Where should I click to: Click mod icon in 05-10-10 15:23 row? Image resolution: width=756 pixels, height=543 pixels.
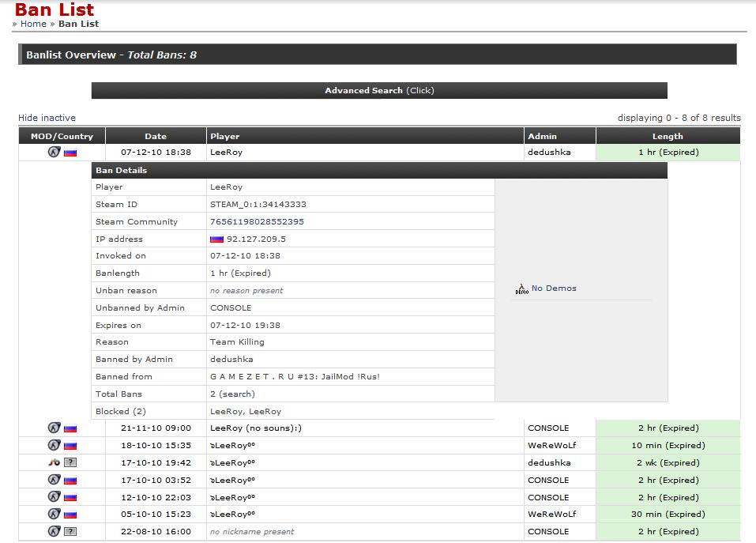pyautogui.click(x=54, y=514)
